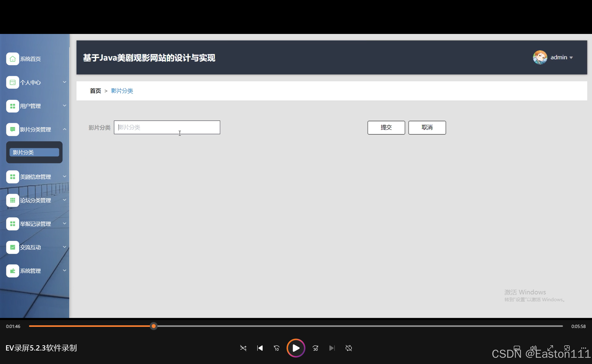The width and height of the screenshot is (592, 364).
Task: Select the 美剧信息管理 grid icon
Action: pyautogui.click(x=13, y=177)
